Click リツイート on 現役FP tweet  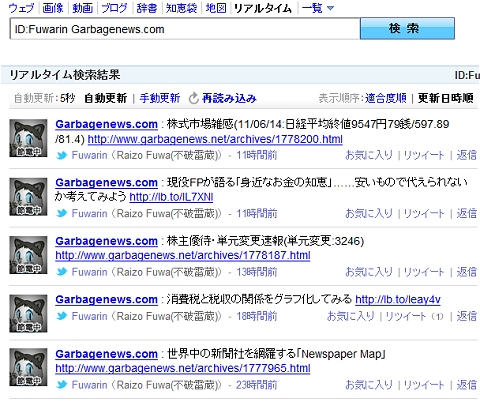coord(424,214)
